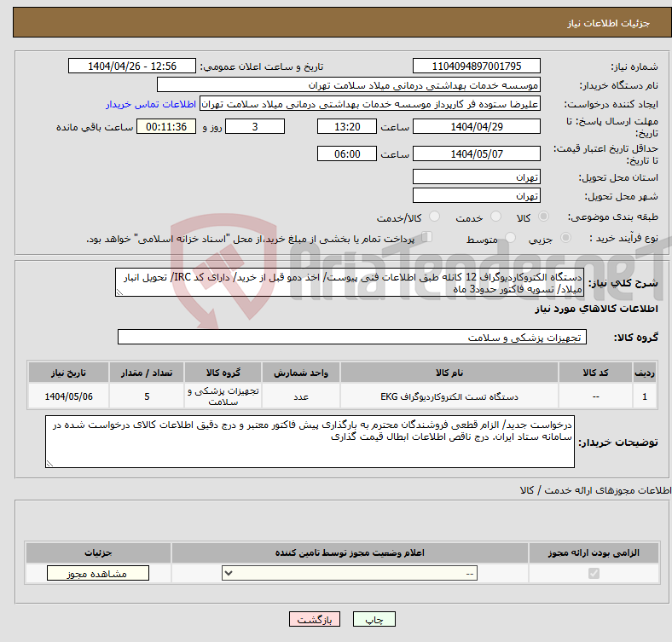This screenshot has width=672, height=642.
Task: Toggle the Islamic treasury payment checkbox
Action: [x=426, y=237]
